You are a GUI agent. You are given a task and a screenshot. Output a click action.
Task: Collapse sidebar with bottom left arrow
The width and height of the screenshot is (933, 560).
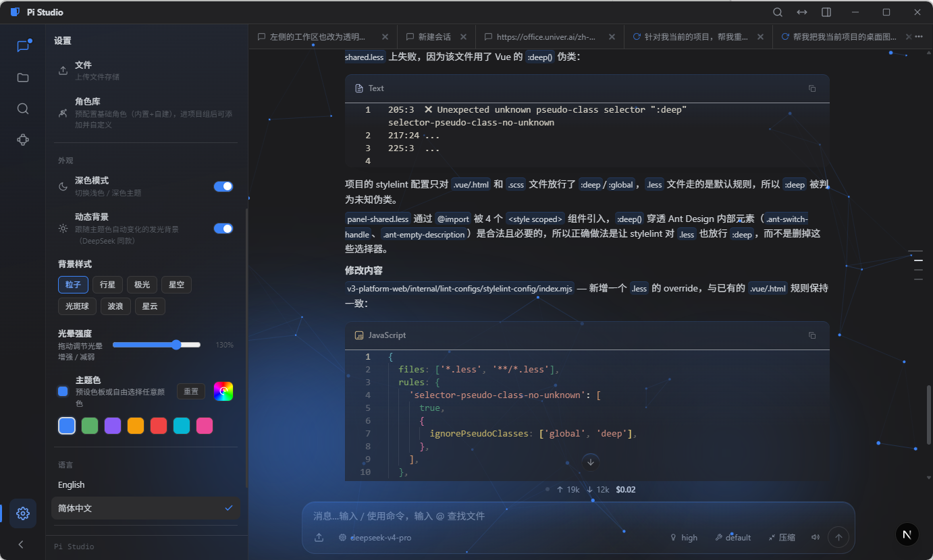point(21,544)
